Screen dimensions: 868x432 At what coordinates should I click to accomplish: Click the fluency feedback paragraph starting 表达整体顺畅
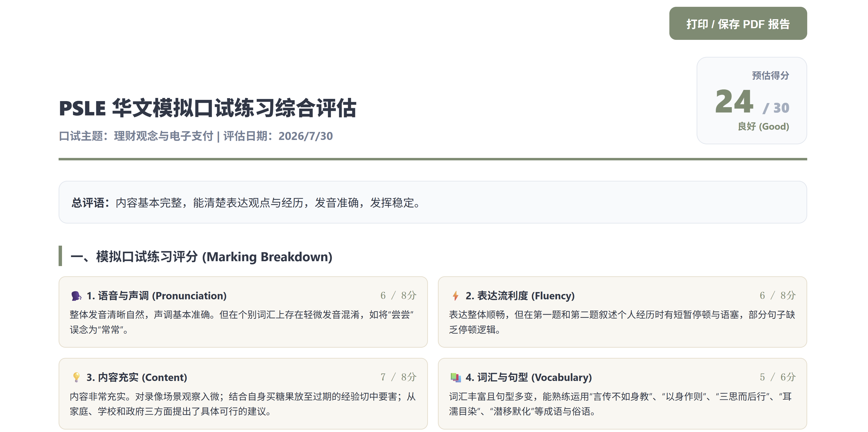(622, 322)
